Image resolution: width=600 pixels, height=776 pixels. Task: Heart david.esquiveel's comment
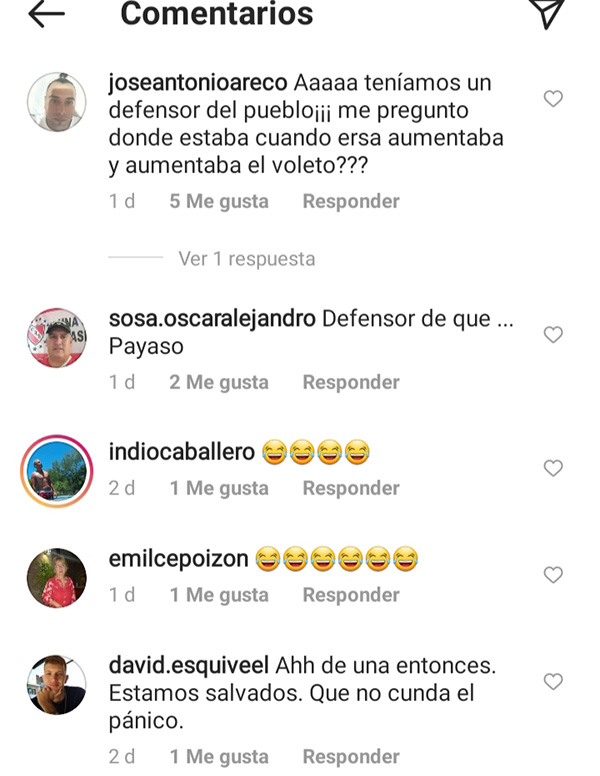click(x=553, y=681)
